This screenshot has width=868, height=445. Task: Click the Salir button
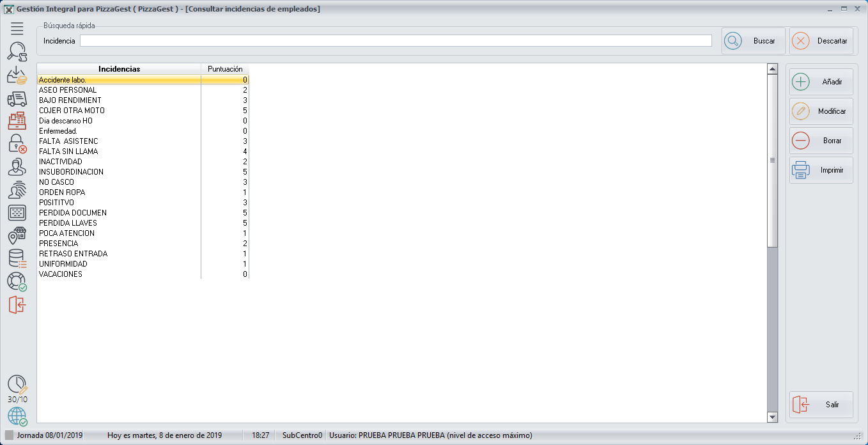click(821, 405)
